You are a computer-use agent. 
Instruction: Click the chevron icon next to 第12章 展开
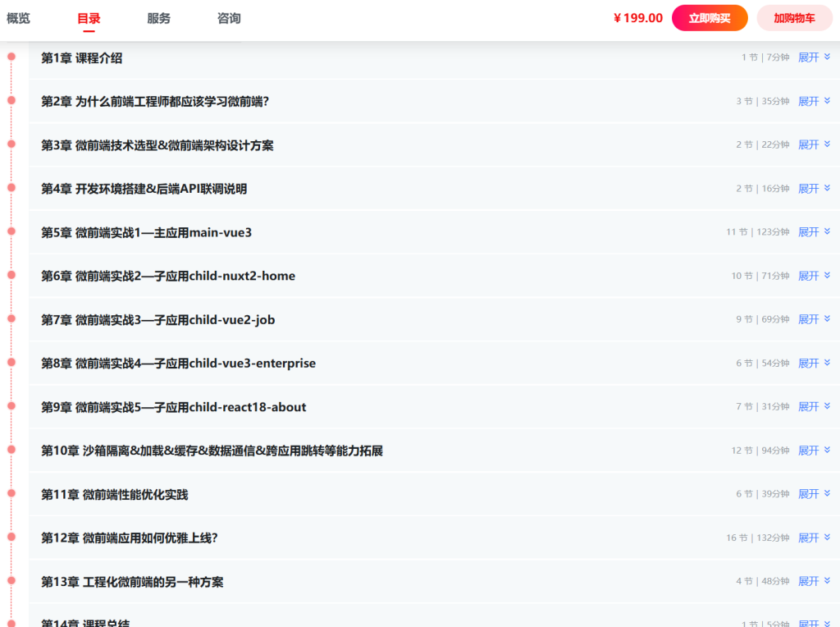[x=829, y=537]
